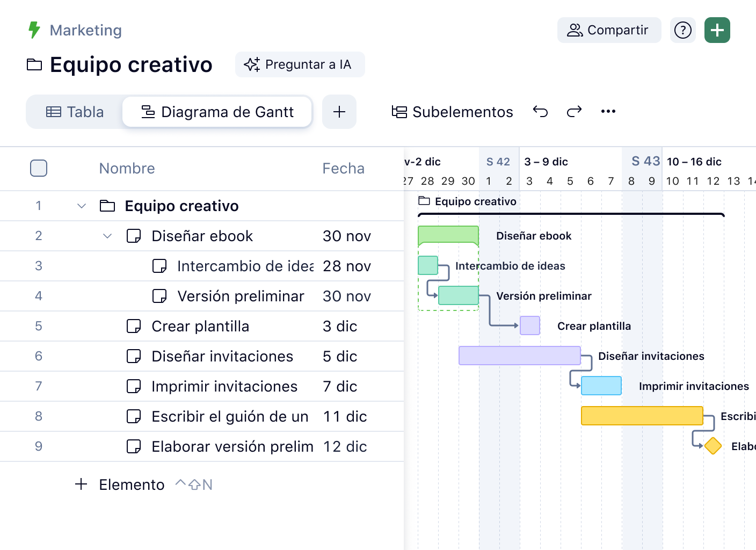Click folder icon beside Equipo creativo title
756x550 pixels.
tap(34, 65)
